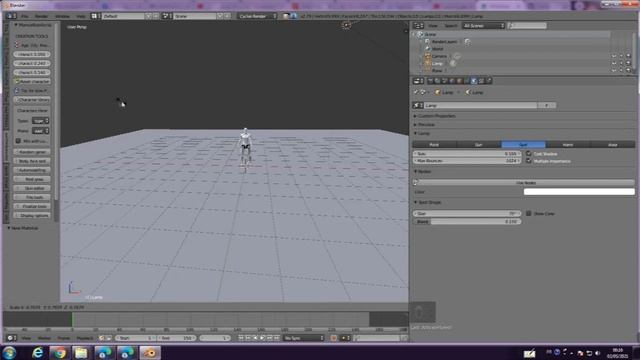The height and width of the screenshot is (360, 640).
Task: Click the Character library button
Action: (32, 100)
